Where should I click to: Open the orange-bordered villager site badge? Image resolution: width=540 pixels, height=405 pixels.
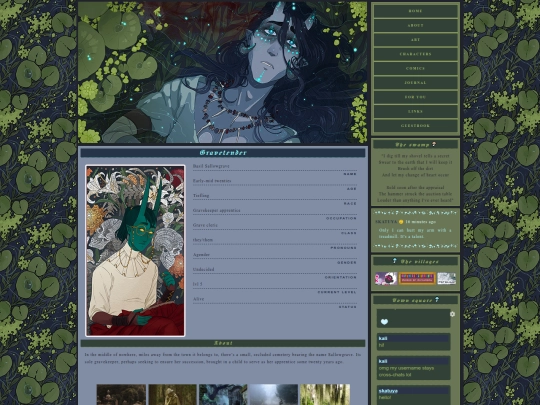pyautogui.click(x=417, y=278)
